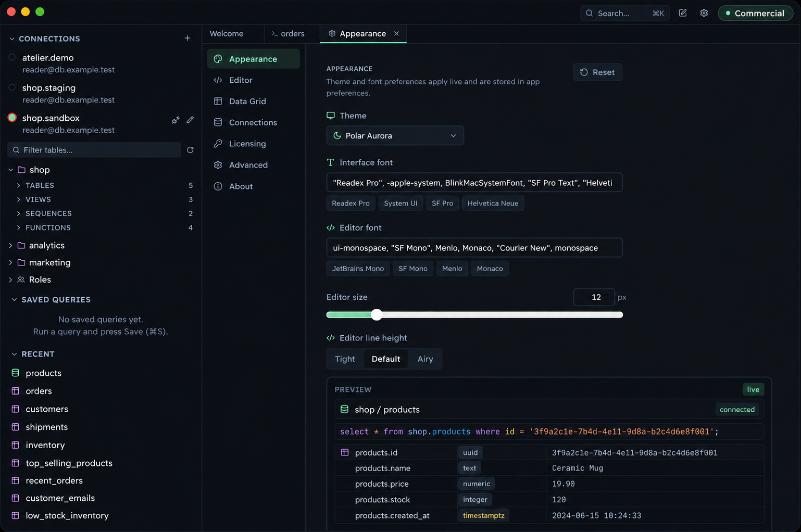Click the analytics folder icon
Viewport: 801px width, 532px height.
click(x=21, y=245)
